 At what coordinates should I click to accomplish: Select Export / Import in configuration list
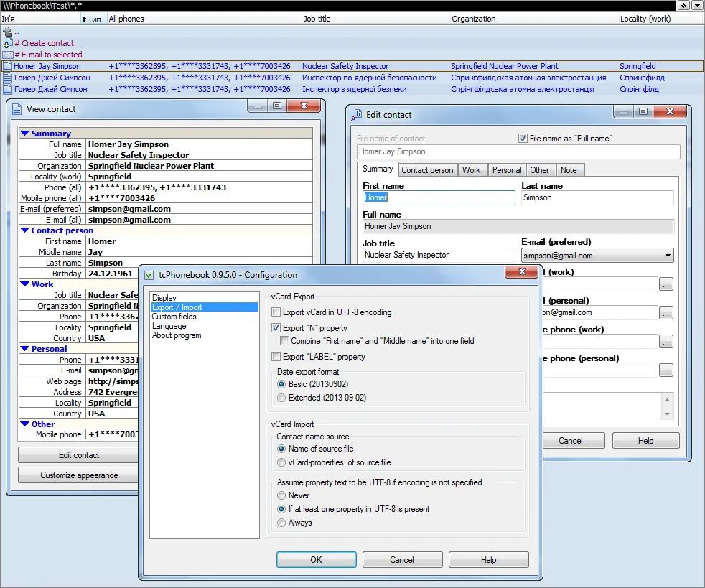(205, 307)
